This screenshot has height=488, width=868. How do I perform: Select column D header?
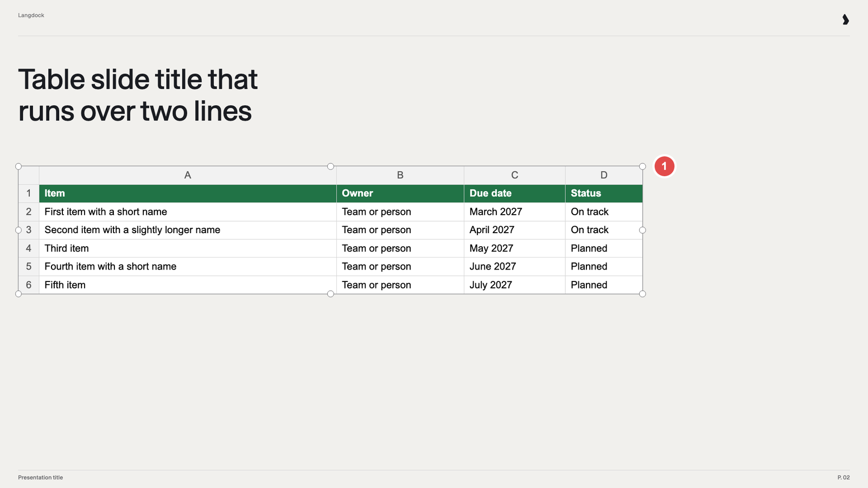coord(604,175)
